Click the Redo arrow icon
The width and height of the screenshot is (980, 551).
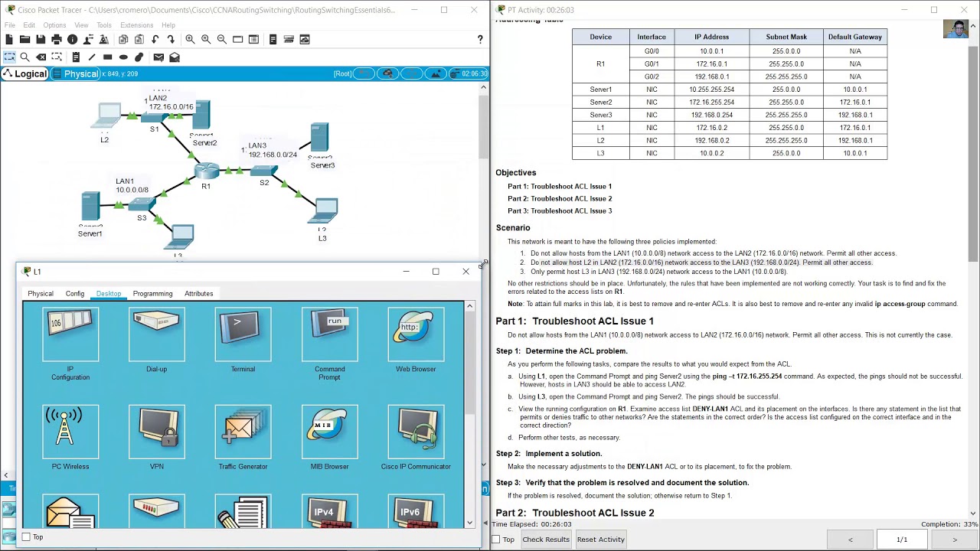[171, 39]
